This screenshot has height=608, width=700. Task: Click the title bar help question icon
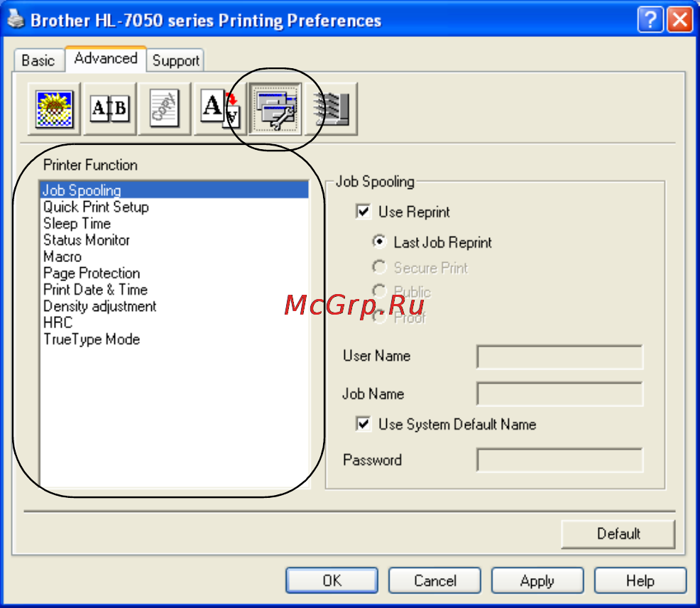pos(650,20)
